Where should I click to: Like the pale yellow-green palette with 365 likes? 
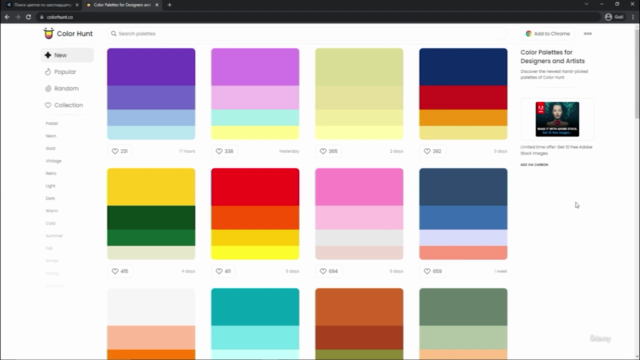click(328, 151)
